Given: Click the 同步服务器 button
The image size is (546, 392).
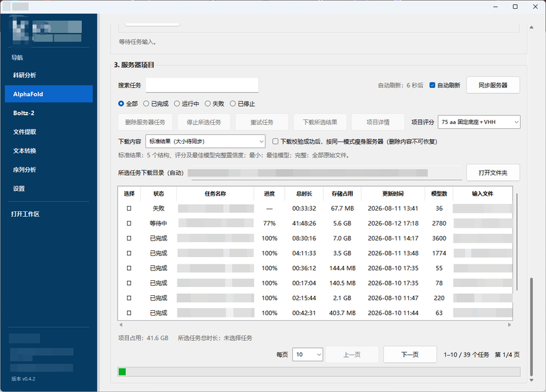Looking at the screenshot, I should pyautogui.click(x=493, y=85).
